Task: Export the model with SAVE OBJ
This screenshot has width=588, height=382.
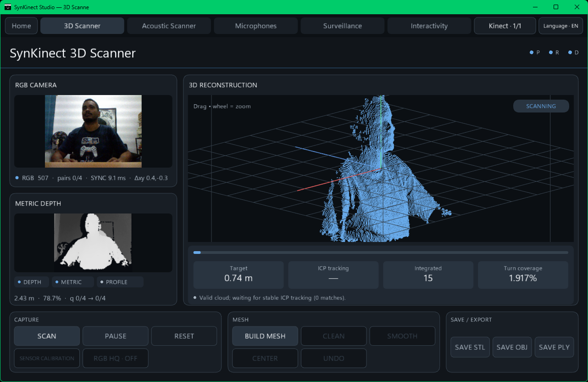Action: click(512, 347)
